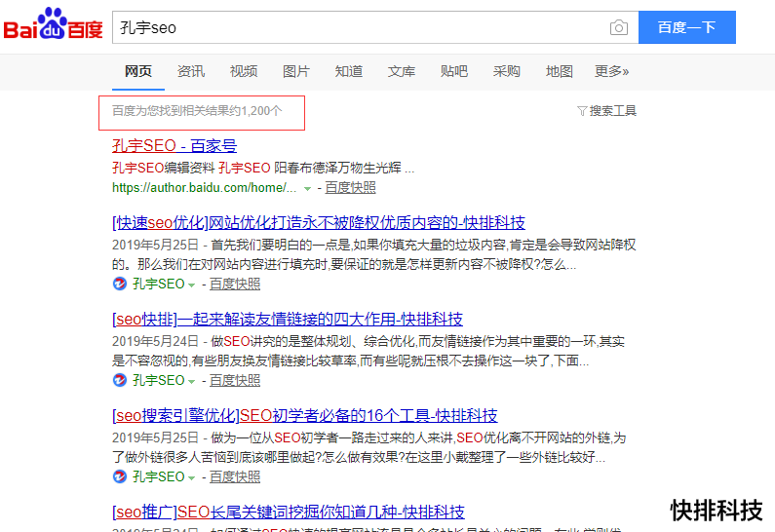Open 孔宇SEO - 百家号 result link

coord(174,146)
